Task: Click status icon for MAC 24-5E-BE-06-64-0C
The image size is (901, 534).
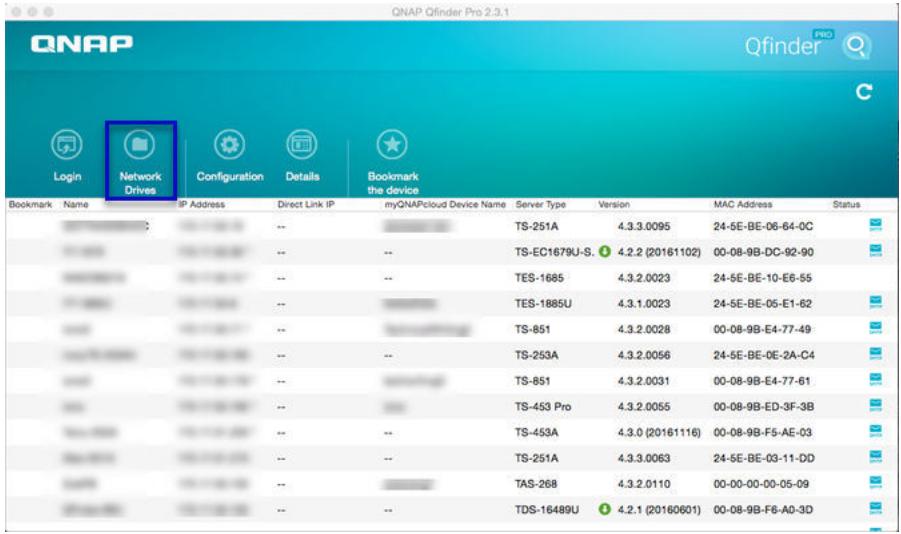Action: [875, 225]
